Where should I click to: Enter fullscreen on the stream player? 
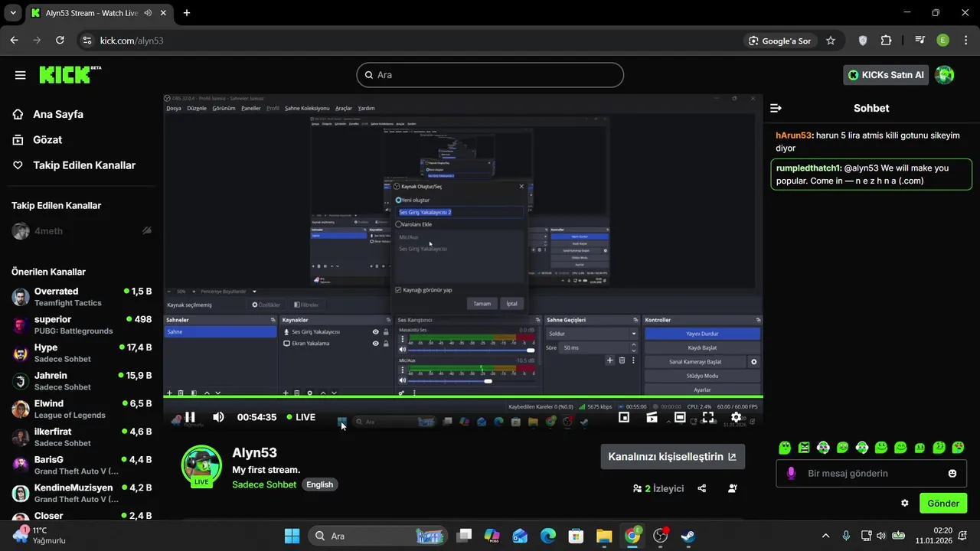pos(708,417)
